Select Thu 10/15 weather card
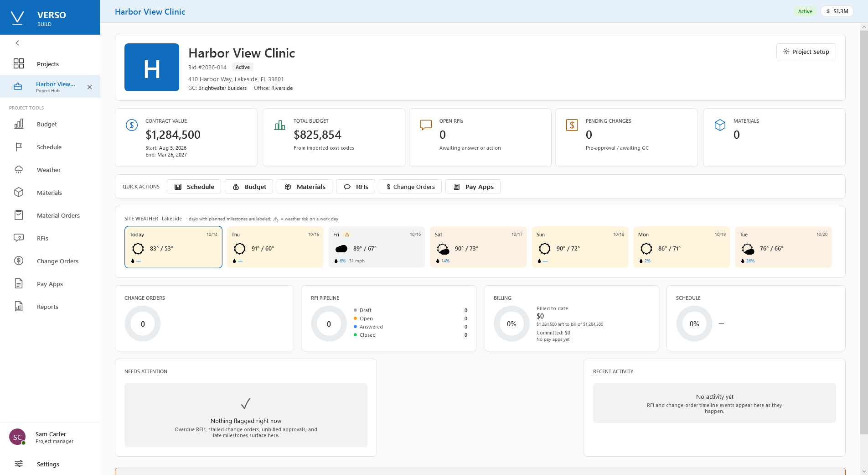The width and height of the screenshot is (868, 475). pos(275,247)
